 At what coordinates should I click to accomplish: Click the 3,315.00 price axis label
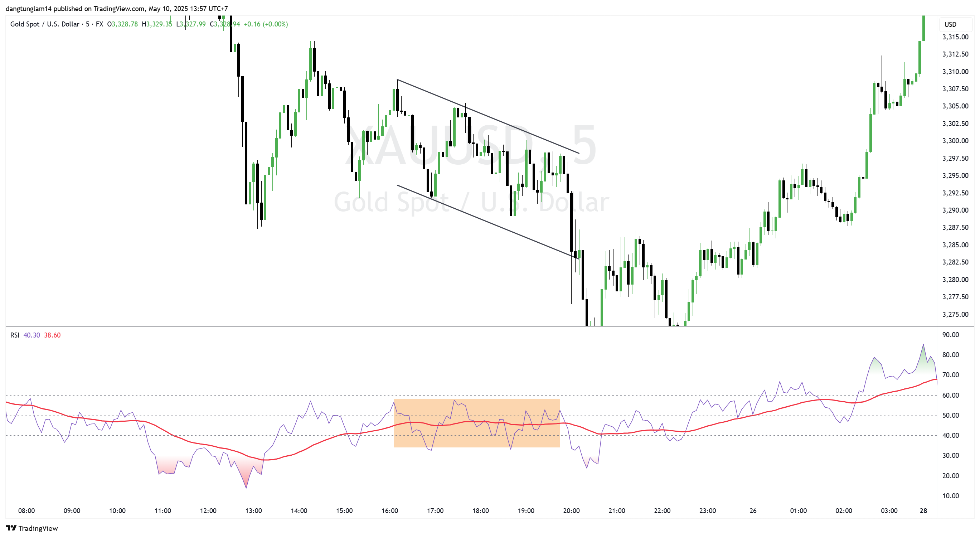955,37
